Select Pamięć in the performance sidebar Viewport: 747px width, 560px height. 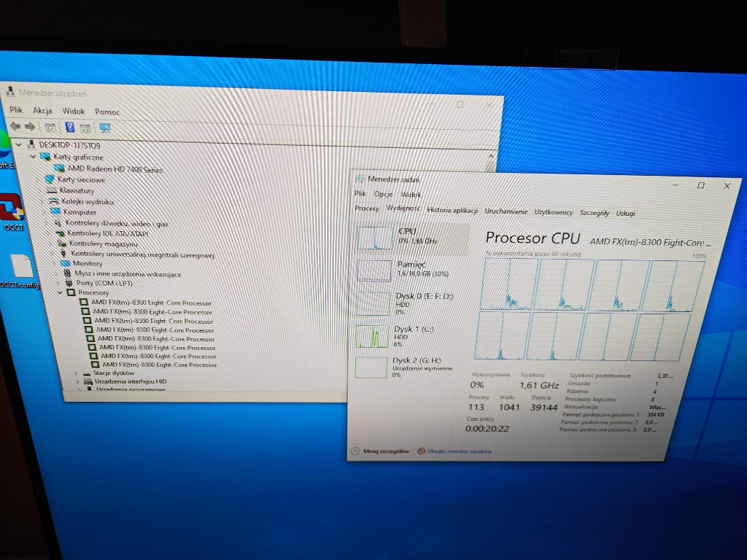(x=411, y=270)
